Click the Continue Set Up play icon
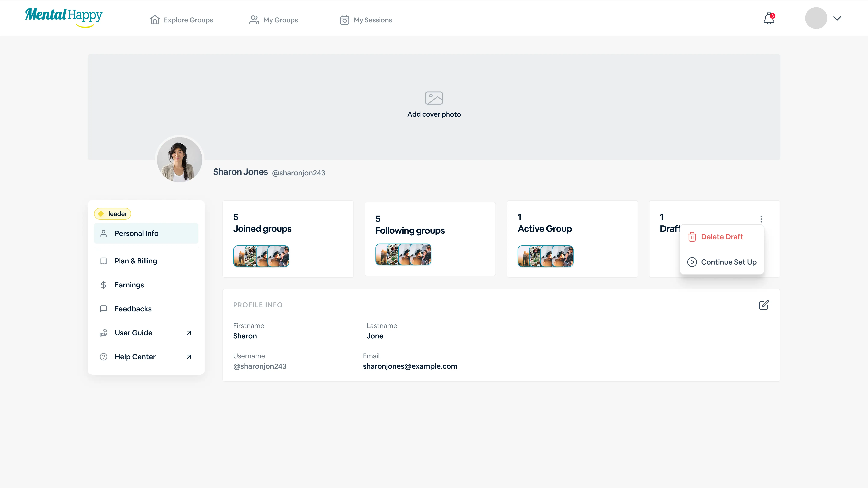 pyautogui.click(x=692, y=262)
